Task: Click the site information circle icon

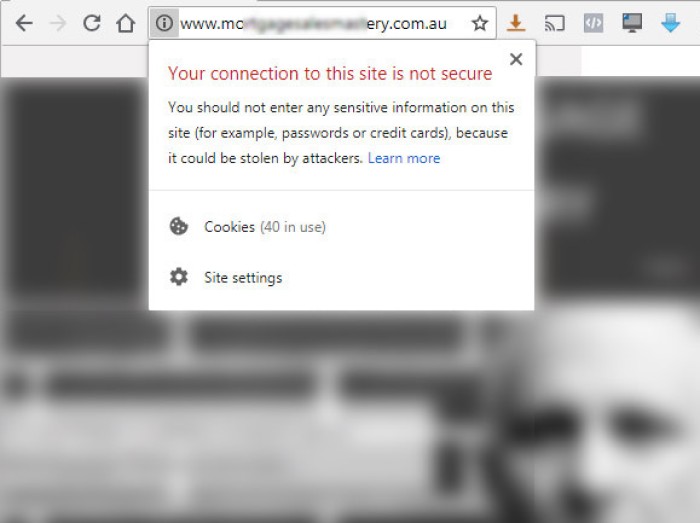Action: tap(164, 23)
